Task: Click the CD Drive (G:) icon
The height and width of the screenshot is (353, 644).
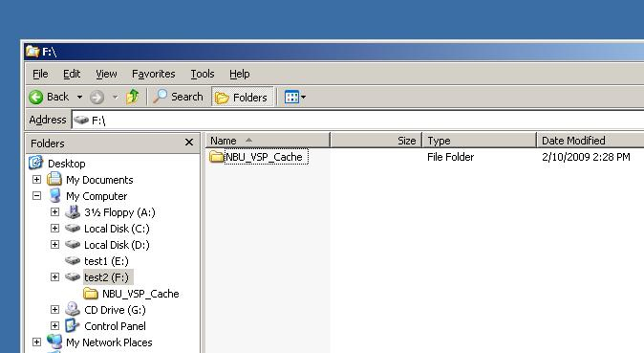Action: click(x=73, y=309)
